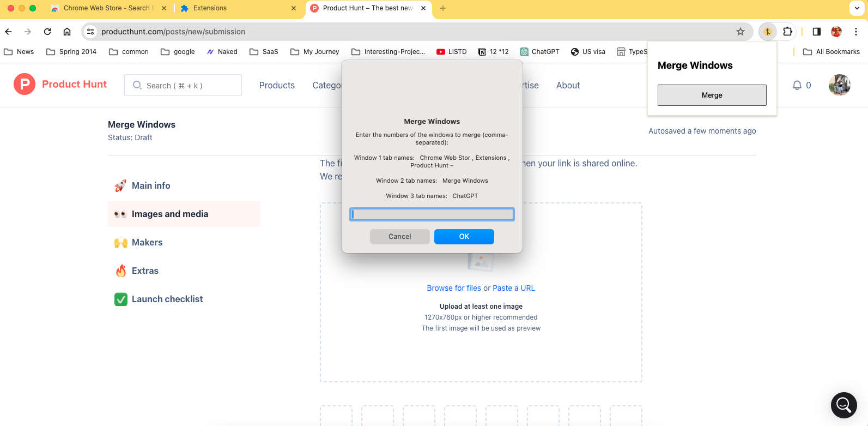Viewport: 868px width, 426px height.
Task: Close the Extensions tab
Action: pyautogui.click(x=294, y=8)
